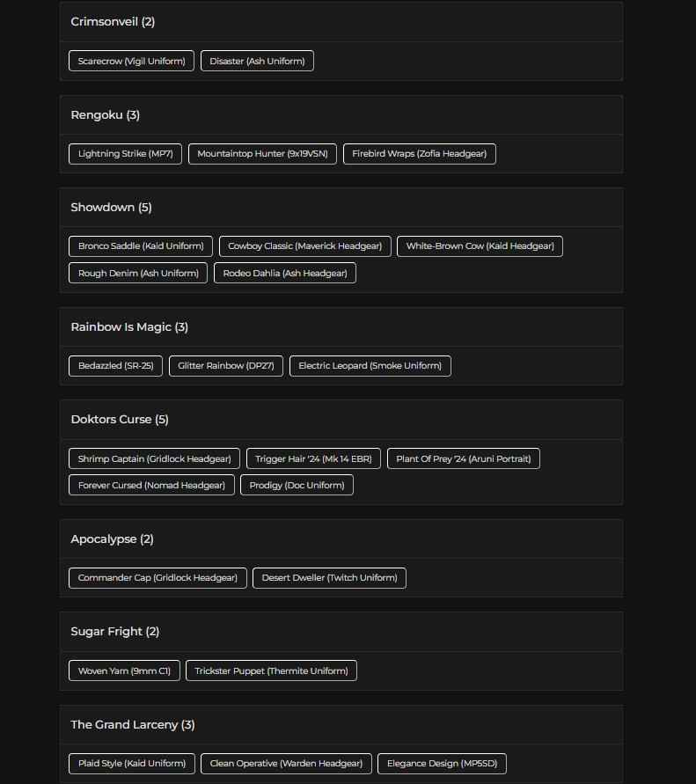696x784 pixels.
Task: Click Desert Dweller (Twitch Uniform) tag
Action: (329, 578)
